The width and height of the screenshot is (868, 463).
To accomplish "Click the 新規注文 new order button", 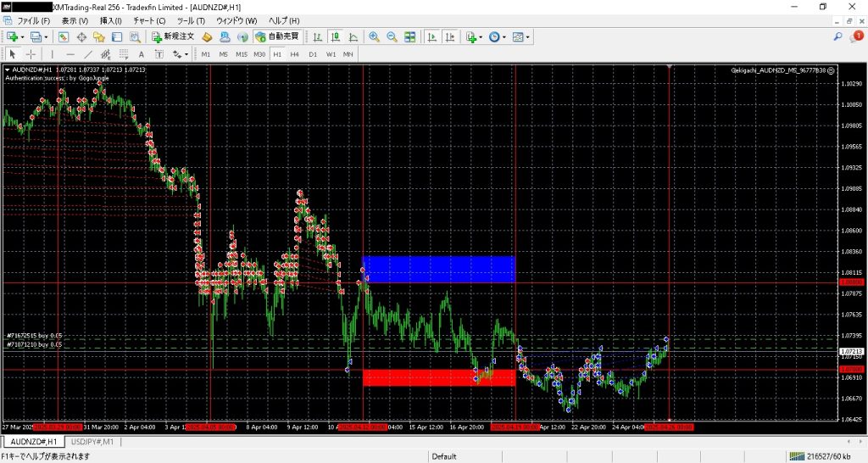I will 173,37.
